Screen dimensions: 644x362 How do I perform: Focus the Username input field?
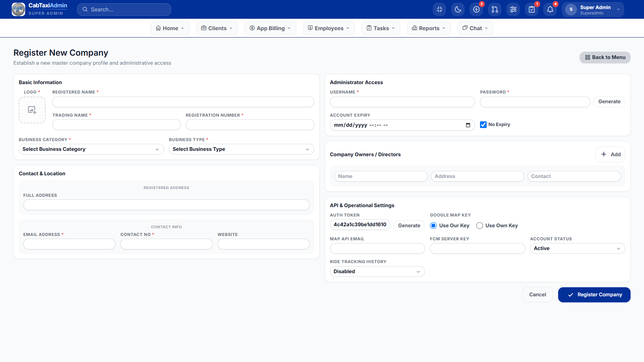402,102
